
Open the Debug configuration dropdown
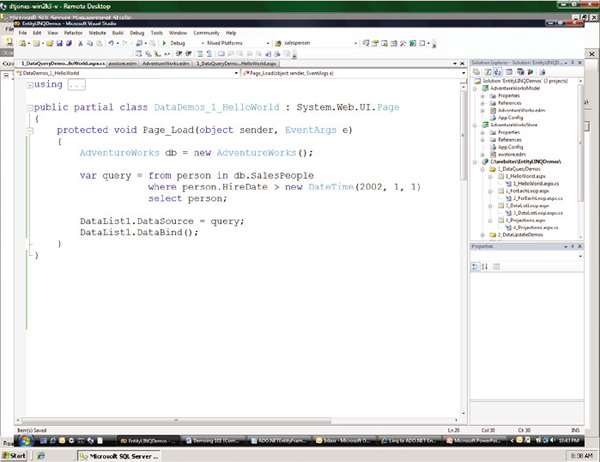point(203,43)
